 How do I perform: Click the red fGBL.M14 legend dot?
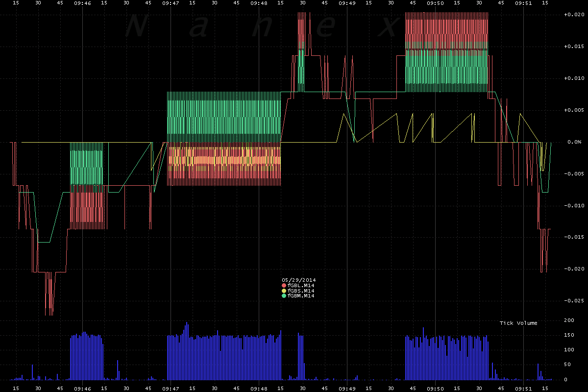284,285
